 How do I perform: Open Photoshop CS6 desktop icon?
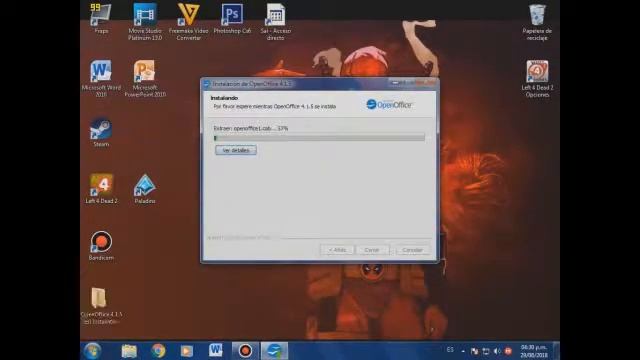point(232,19)
